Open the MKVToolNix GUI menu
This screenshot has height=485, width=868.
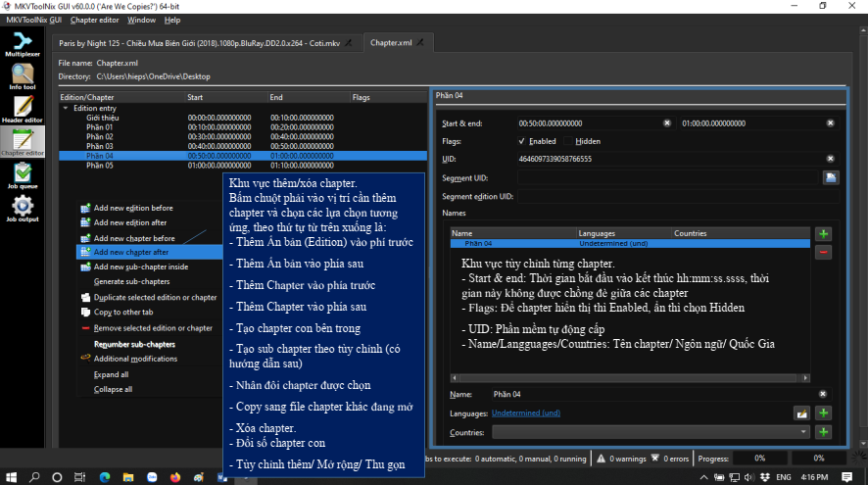[x=33, y=20]
